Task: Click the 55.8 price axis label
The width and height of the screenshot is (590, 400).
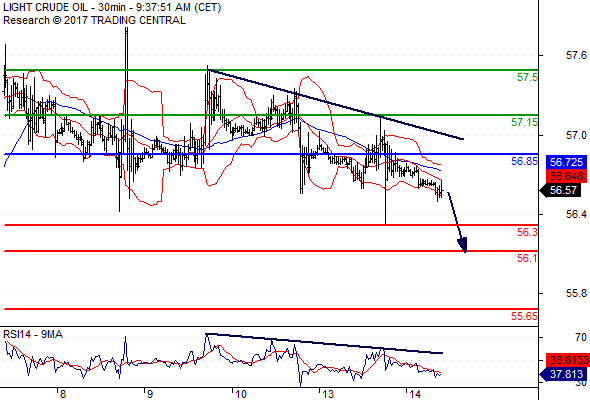Action: click(576, 293)
